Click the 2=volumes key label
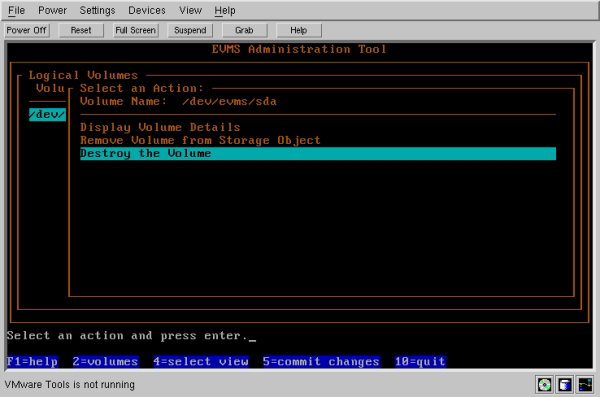Image resolution: width=600 pixels, height=397 pixels. (106, 362)
